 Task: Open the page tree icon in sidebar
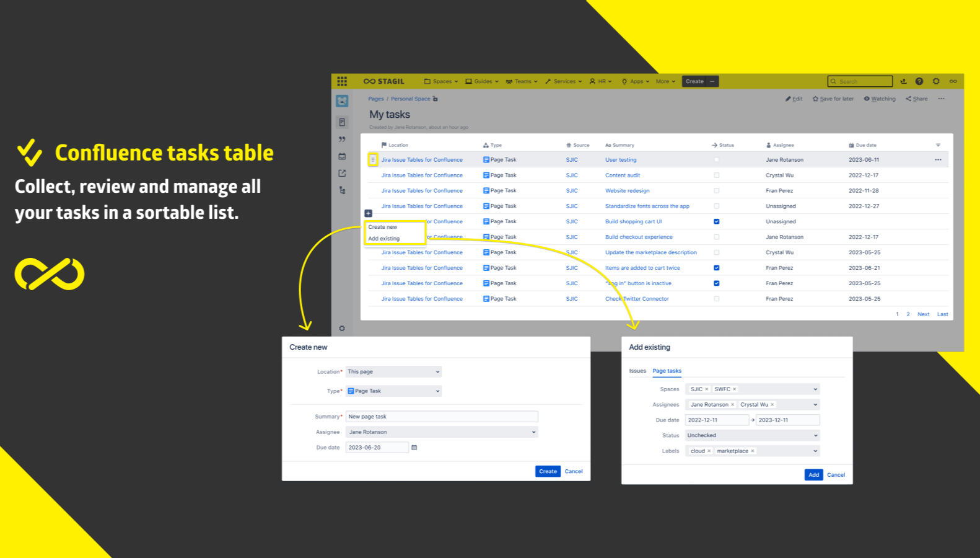click(x=342, y=190)
